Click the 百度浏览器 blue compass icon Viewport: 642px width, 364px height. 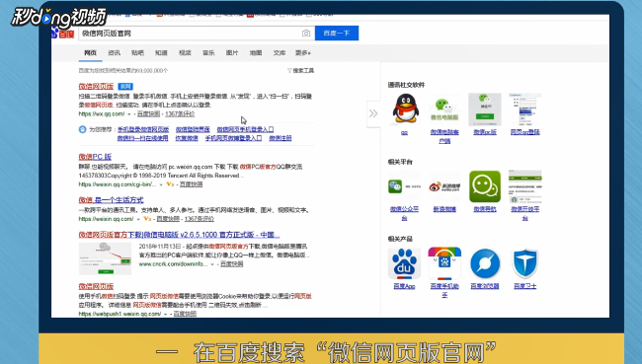pos(485,263)
